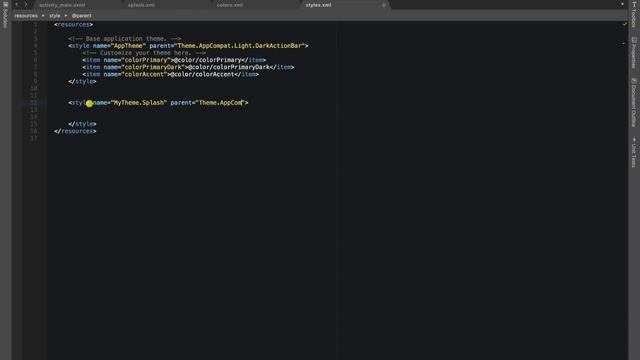Open the Toolbox side panel
This screenshot has height=360, width=640.
pyautogui.click(x=634, y=15)
